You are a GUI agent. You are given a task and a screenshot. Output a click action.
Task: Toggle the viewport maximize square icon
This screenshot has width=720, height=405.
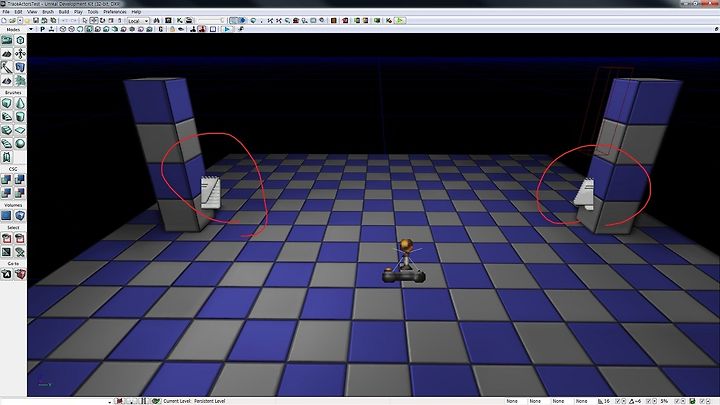(213, 29)
